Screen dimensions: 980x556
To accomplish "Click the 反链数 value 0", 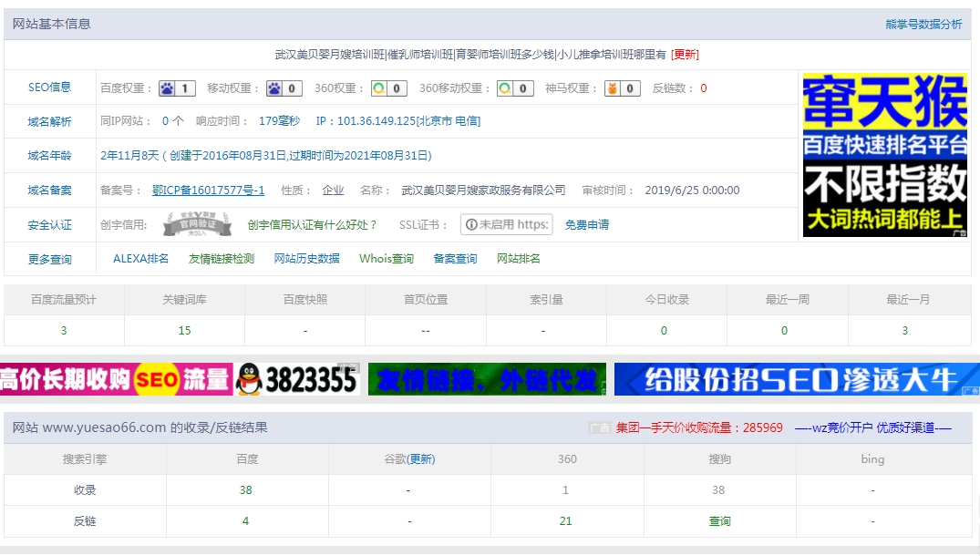I will [x=704, y=88].
